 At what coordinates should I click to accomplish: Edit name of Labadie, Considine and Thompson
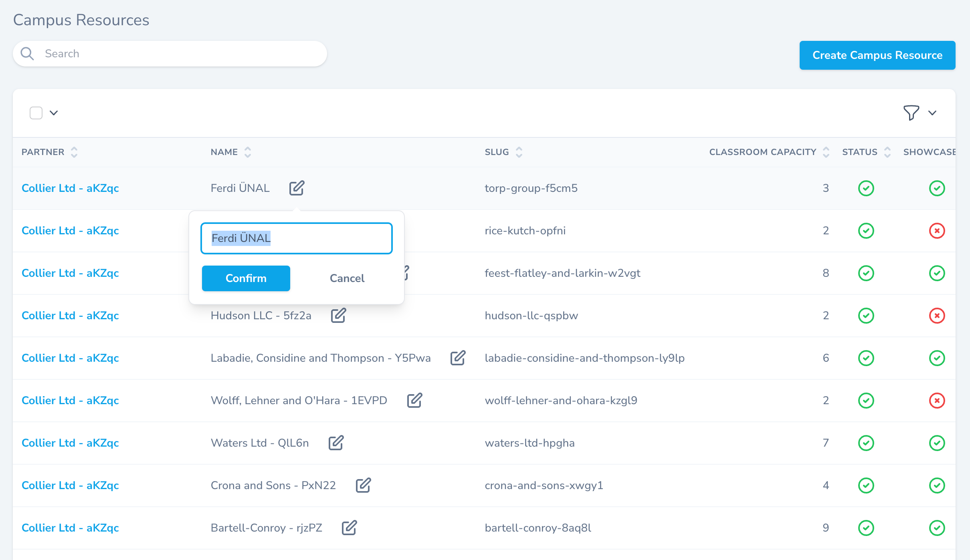(x=457, y=358)
